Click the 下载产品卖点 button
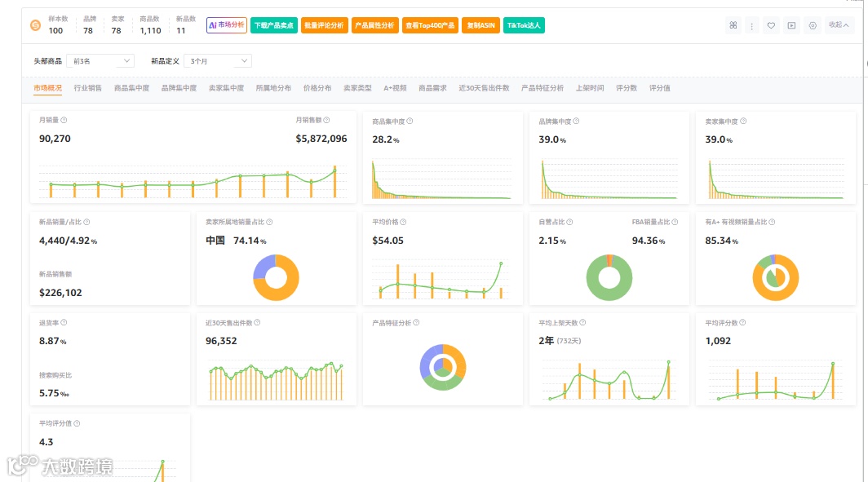The height and width of the screenshot is (482, 868). [274, 25]
